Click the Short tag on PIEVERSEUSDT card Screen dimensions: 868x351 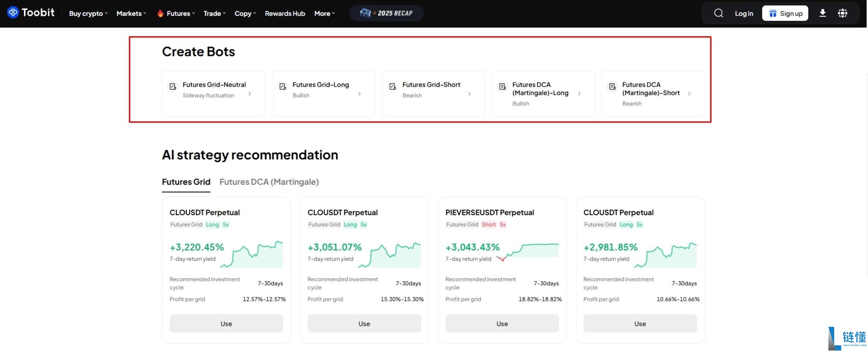[489, 225]
